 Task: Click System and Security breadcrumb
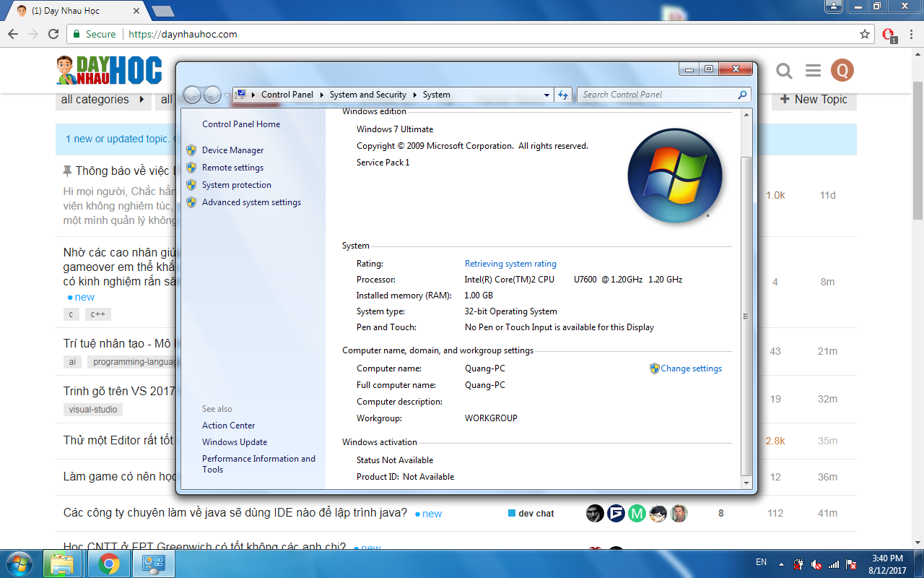368,95
